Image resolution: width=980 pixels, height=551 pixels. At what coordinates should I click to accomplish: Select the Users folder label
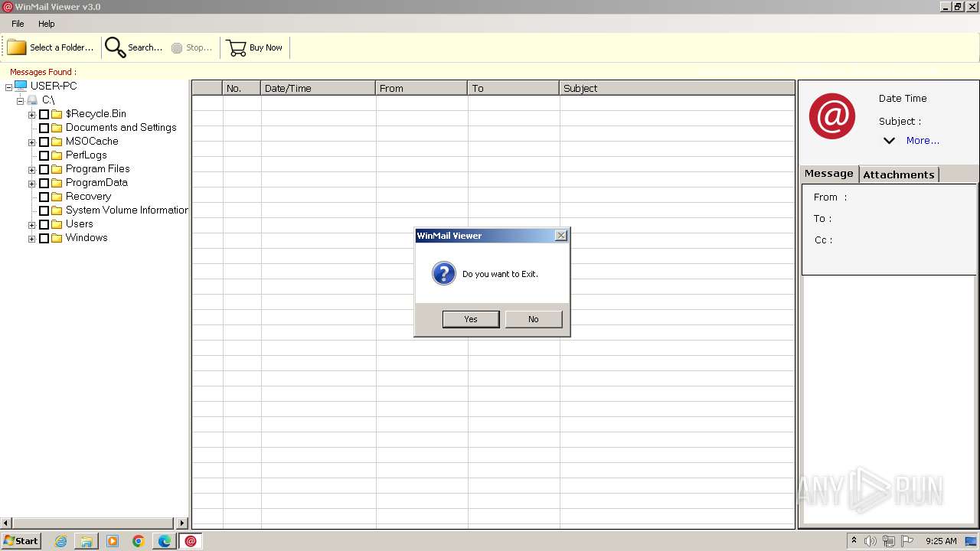click(80, 224)
